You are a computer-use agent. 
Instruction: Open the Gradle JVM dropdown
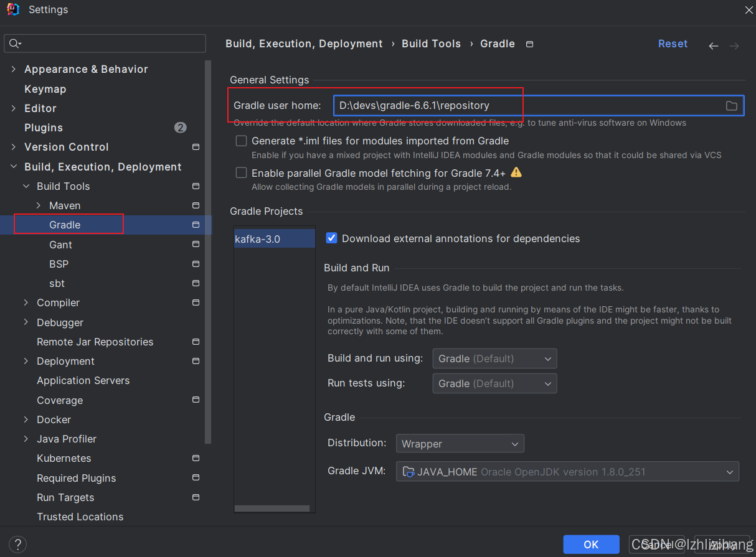567,472
